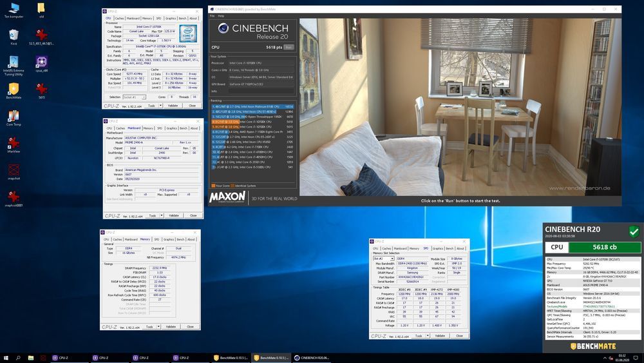Show hidden system tray icons chevron
The image size is (644, 363).
tap(605, 358)
